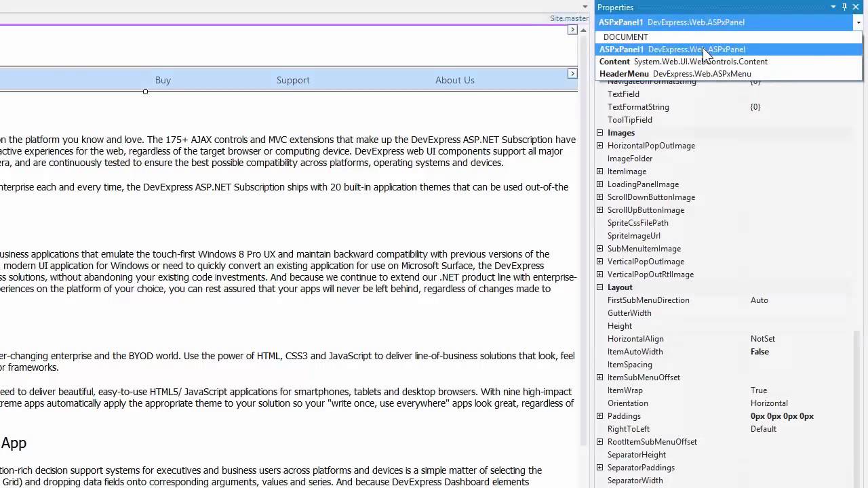Expand Paddings property
This screenshot has height=488, width=868.
point(599,416)
